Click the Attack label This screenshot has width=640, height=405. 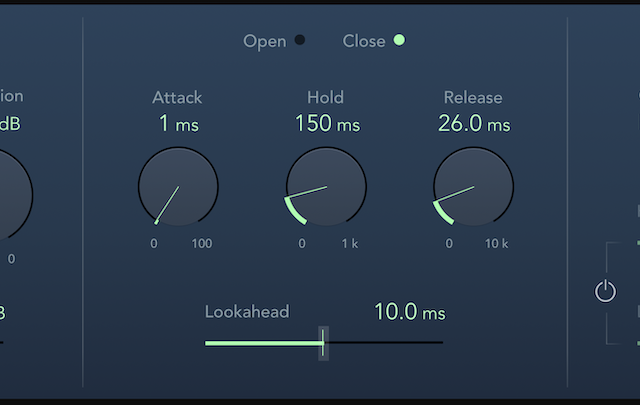177,98
